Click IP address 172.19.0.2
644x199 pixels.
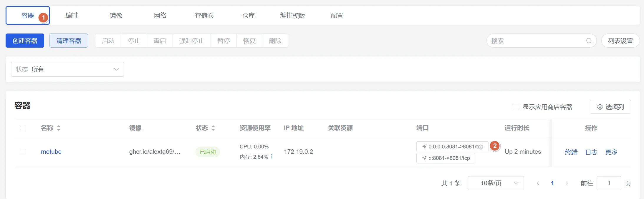[x=298, y=152]
